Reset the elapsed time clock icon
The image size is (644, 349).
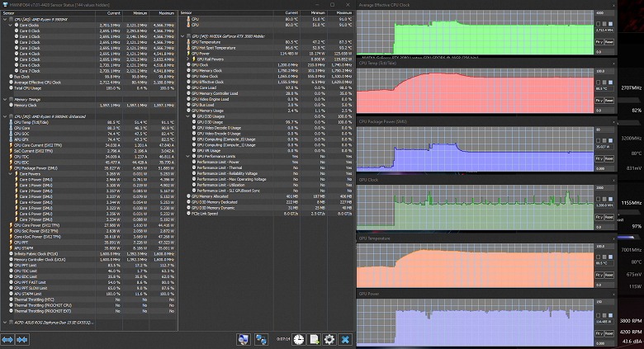point(297,339)
